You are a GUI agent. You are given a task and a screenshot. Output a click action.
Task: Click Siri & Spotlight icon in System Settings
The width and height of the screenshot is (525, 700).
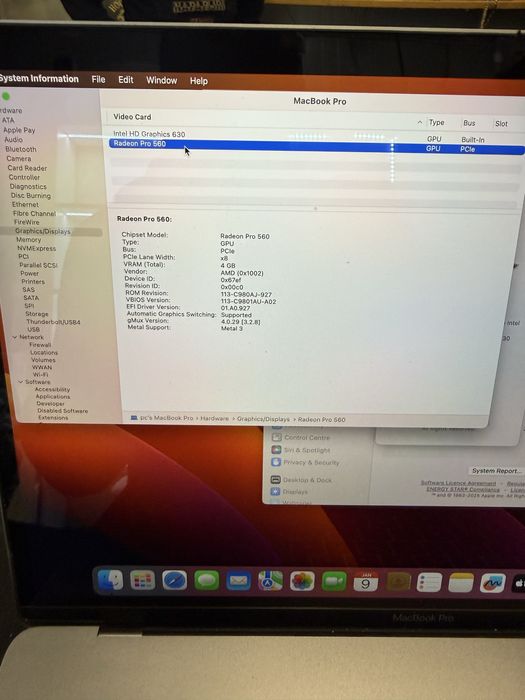coord(276,450)
